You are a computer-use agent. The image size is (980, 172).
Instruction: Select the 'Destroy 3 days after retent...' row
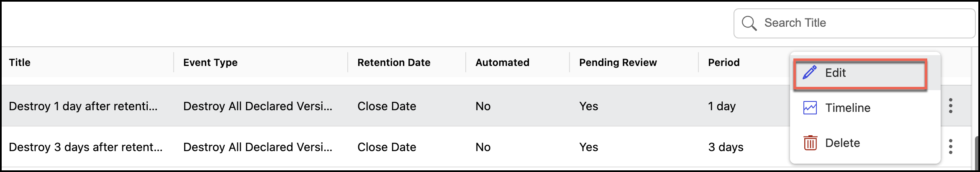(86, 147)
